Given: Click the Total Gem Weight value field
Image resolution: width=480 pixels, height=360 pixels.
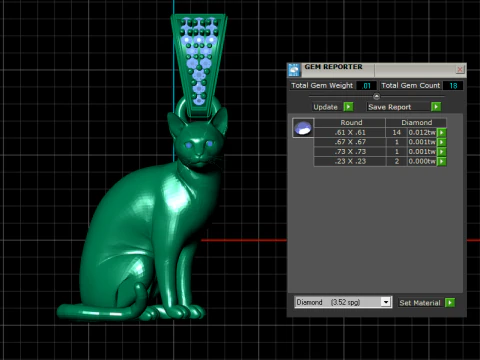Looking at the screenshot, I should pyautogui.click(x=366, y=86).
